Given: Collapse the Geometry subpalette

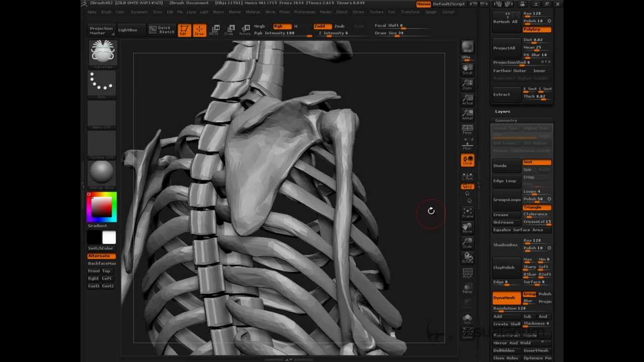Looking at the screenshot, I should pyautogui.click(x=506, y=121).
